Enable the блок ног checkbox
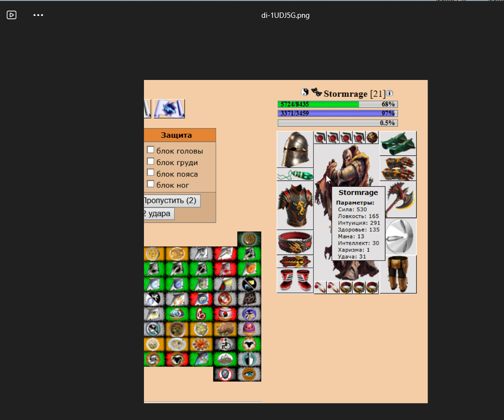The width and height of the screenshot is (504, 420). [x=150, y=184]
